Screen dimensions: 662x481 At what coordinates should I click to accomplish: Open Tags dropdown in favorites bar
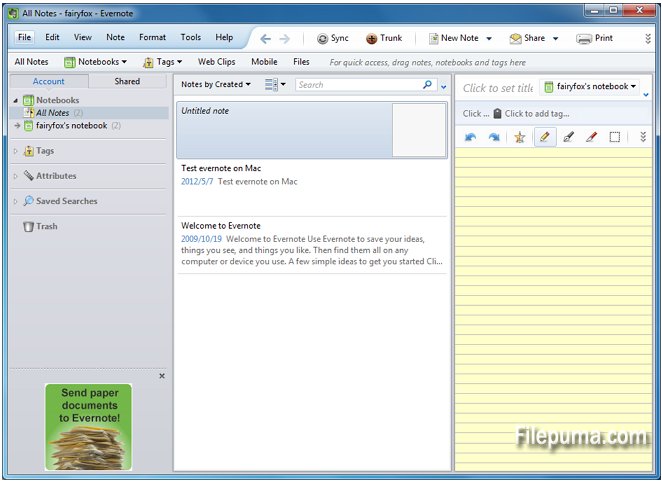click(163, 62)
